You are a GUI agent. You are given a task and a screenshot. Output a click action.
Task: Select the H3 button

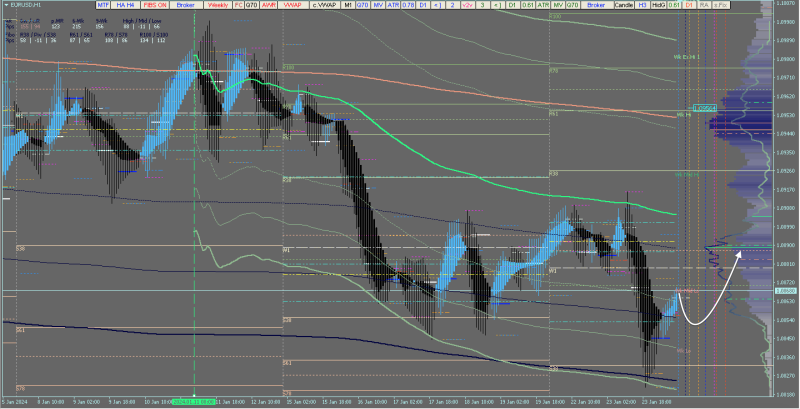tap(643, 5)
